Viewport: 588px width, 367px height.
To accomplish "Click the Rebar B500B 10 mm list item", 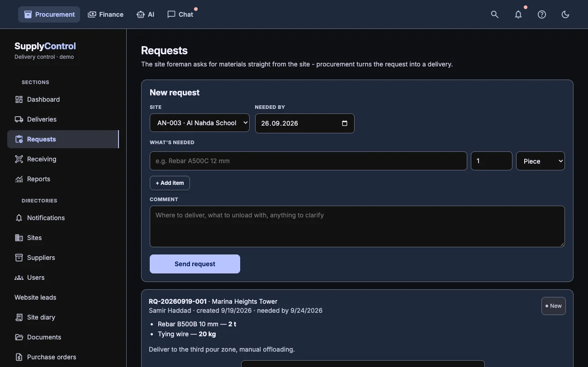I will click(197, 324).
